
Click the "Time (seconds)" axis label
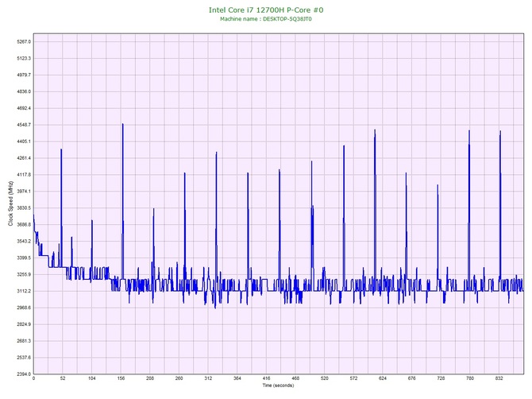tap(278, 385)
